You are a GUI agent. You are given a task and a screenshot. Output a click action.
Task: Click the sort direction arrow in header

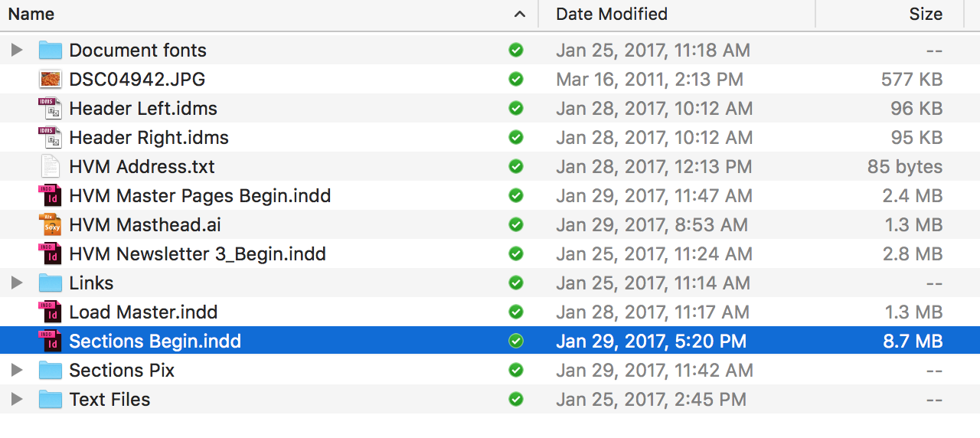[520, 15]
